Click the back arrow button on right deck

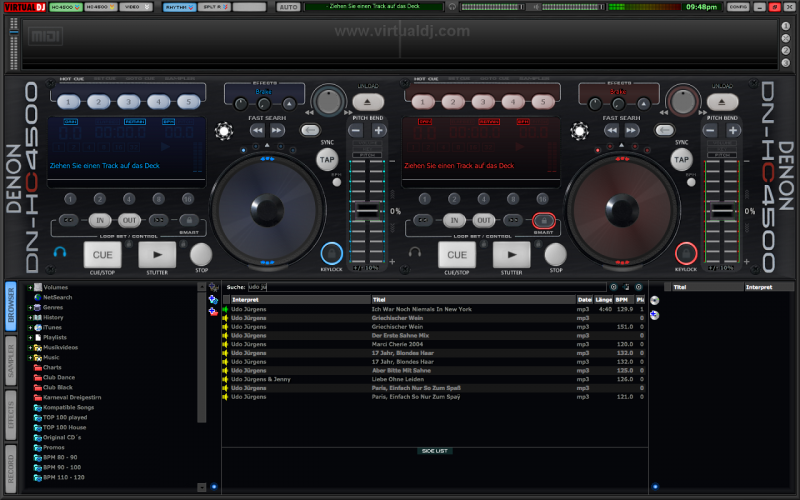(664, 130)
